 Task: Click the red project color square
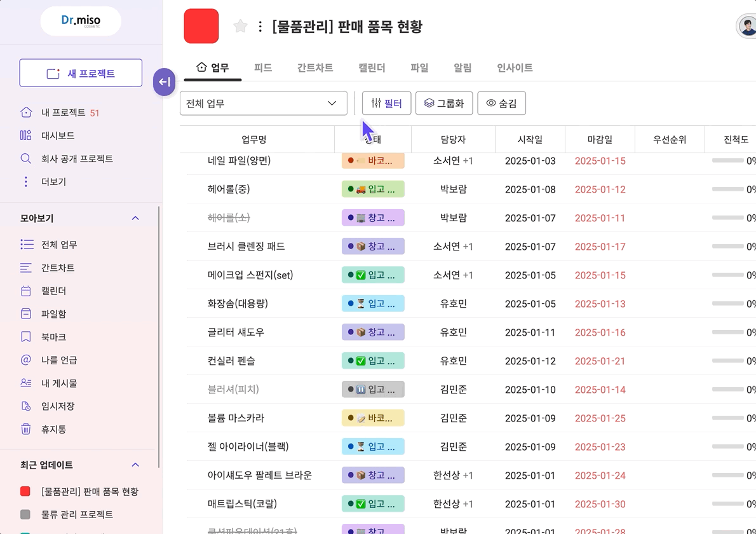point(201,26)
